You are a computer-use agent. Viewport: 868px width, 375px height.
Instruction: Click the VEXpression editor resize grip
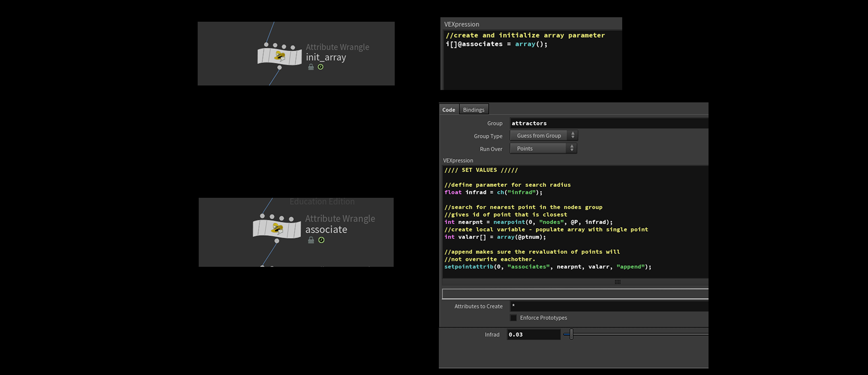[x=617, y=282]
